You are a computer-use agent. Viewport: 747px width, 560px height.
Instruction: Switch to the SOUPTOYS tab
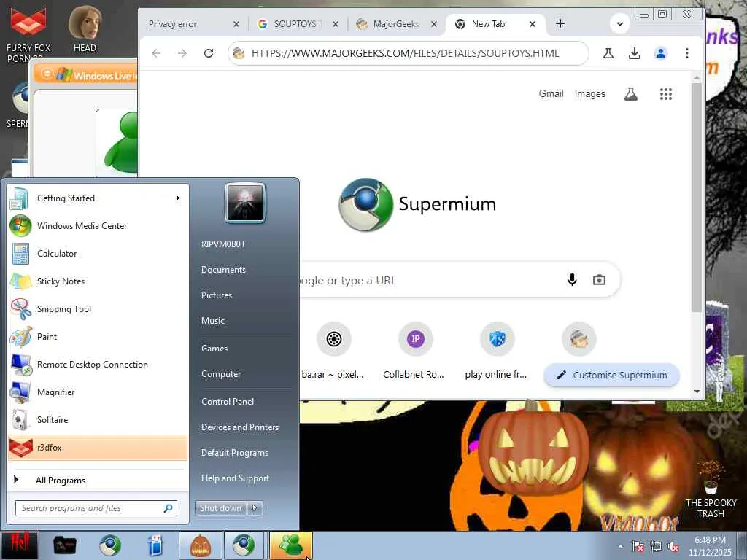(295, 24)
